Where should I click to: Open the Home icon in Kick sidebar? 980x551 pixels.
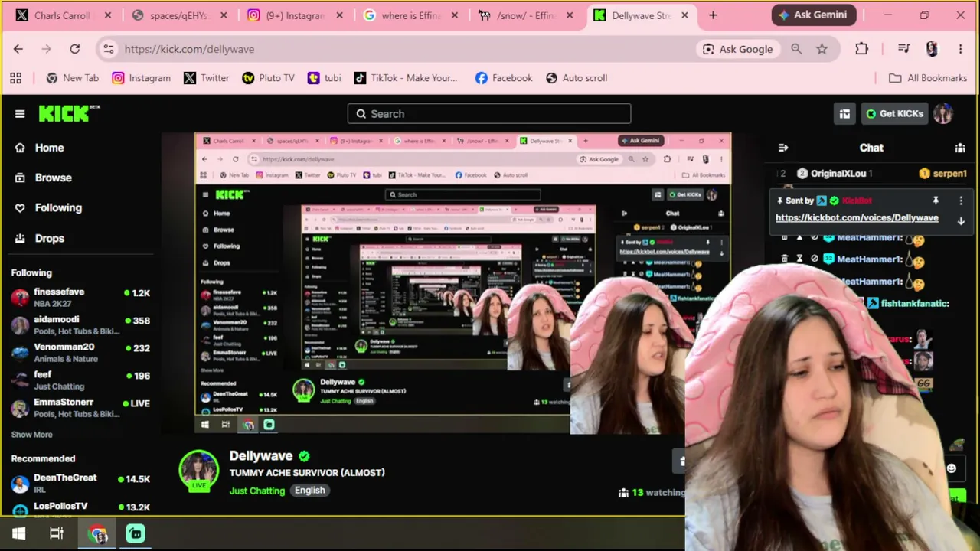click(20, 148)
